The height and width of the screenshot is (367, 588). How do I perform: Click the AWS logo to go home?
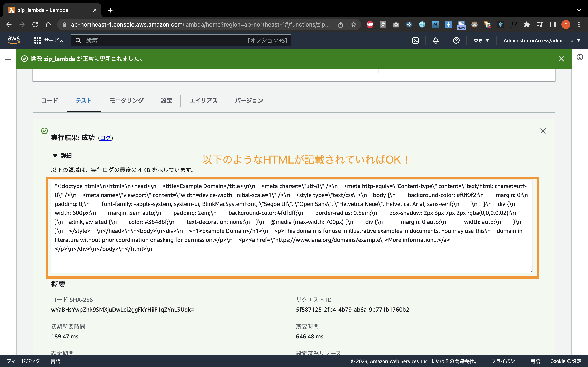tap(14, 40)
